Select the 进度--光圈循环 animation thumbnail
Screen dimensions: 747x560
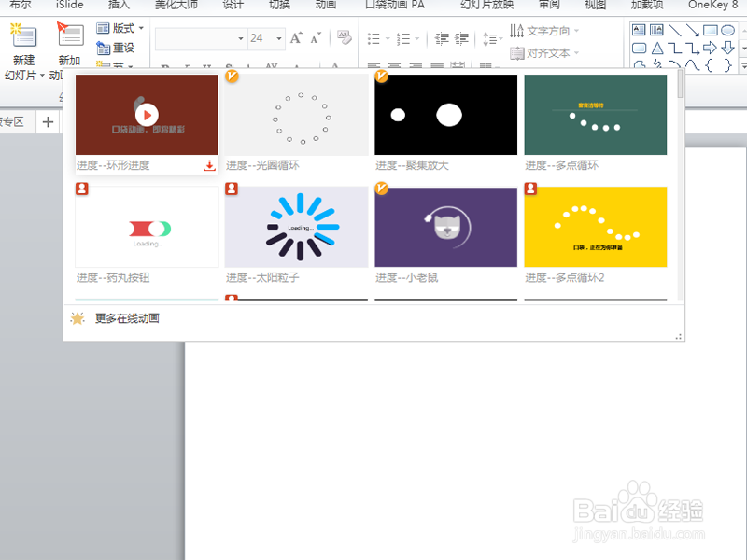[x=296, y=114]
